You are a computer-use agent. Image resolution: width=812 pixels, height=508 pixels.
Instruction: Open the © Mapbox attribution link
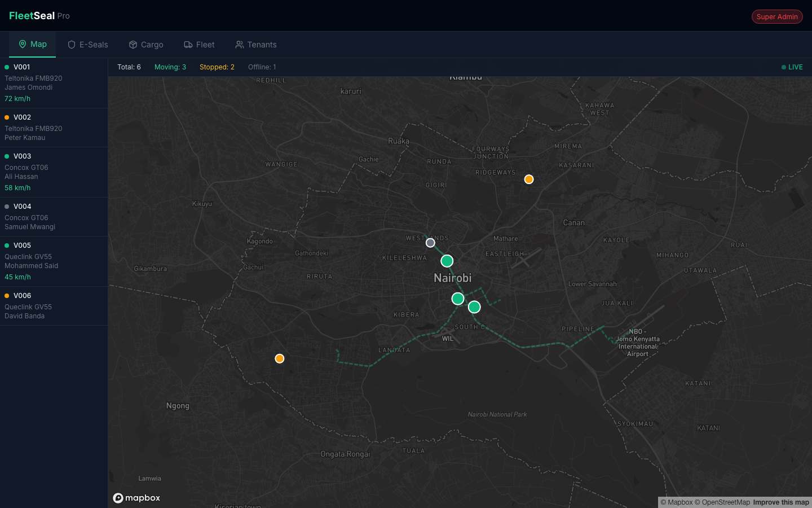click(x=677, y=502)
